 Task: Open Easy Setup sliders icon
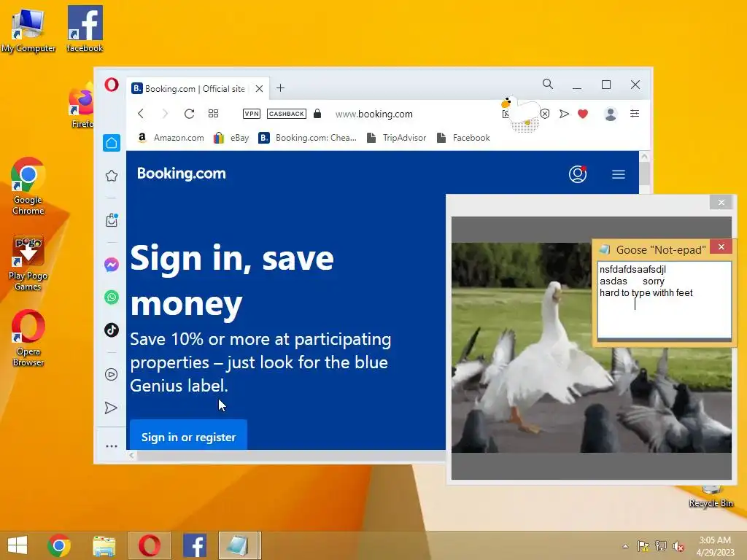pos(635,113)
